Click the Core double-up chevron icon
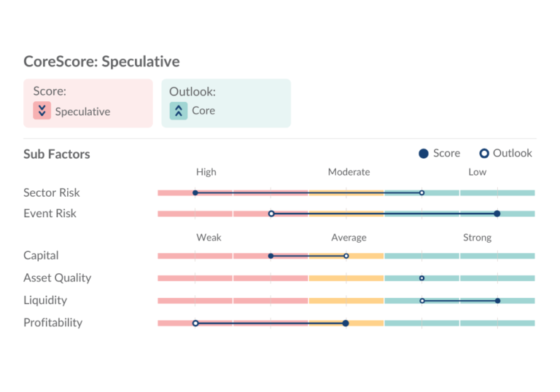The height and width of the screenshot is (392, 560). click(x=179, y=111)
